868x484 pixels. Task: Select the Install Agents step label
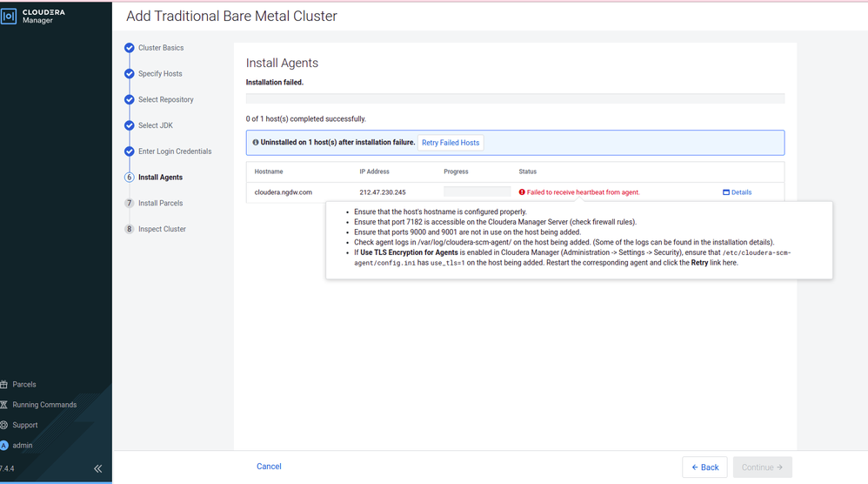[x=161, y=178]
